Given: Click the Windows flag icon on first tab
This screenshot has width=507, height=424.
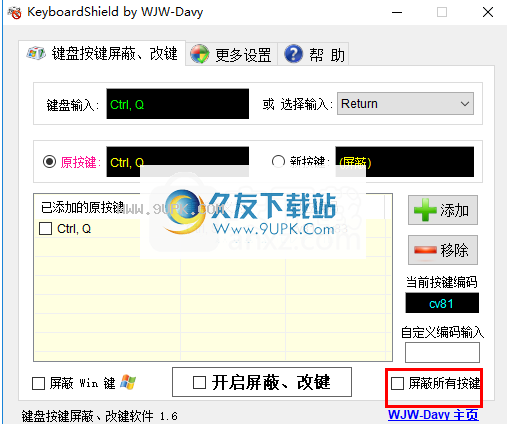Looking at the screenshot, I should [x=36, y=53].
